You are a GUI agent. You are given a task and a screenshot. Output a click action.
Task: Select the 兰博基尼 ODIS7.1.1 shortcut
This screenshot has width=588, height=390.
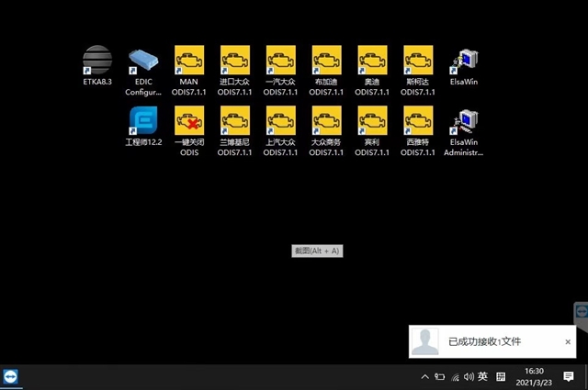pos(235,131)
